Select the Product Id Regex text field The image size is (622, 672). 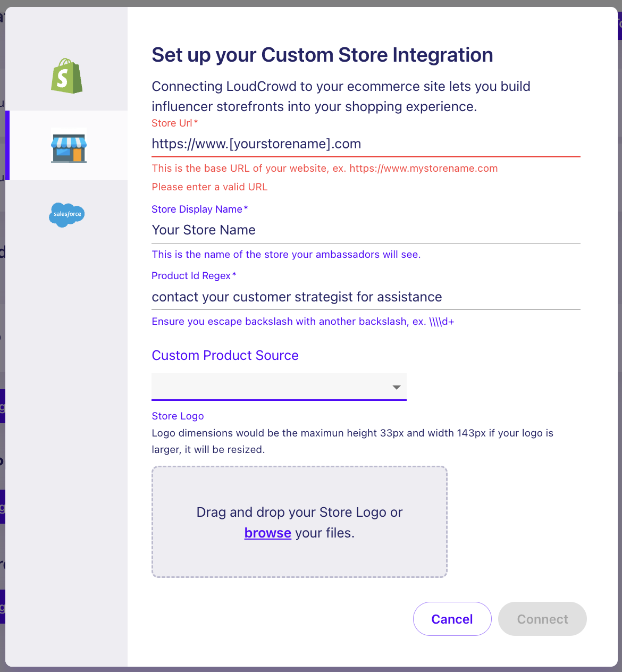coord(366,297)
